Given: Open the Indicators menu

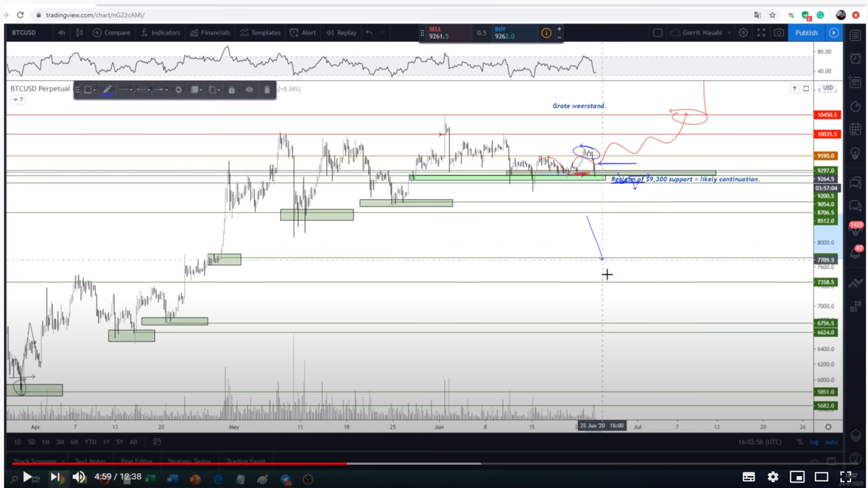Looking at the screenshot, I should [161, 33].
